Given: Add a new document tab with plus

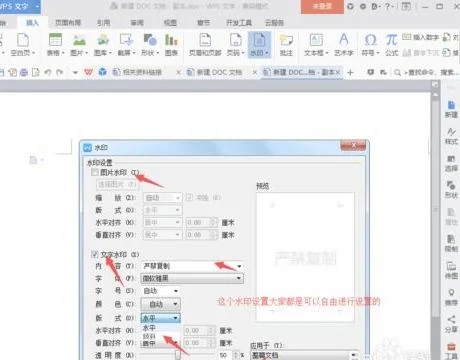Looking at the screenshot, I should point(350,72).
